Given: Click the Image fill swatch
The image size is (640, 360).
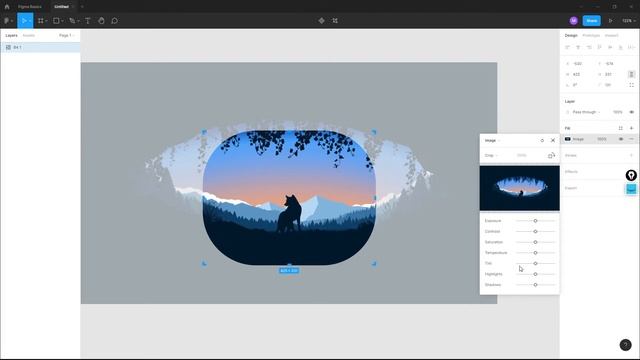Looking at the screenshot, I should click(567, 139).
